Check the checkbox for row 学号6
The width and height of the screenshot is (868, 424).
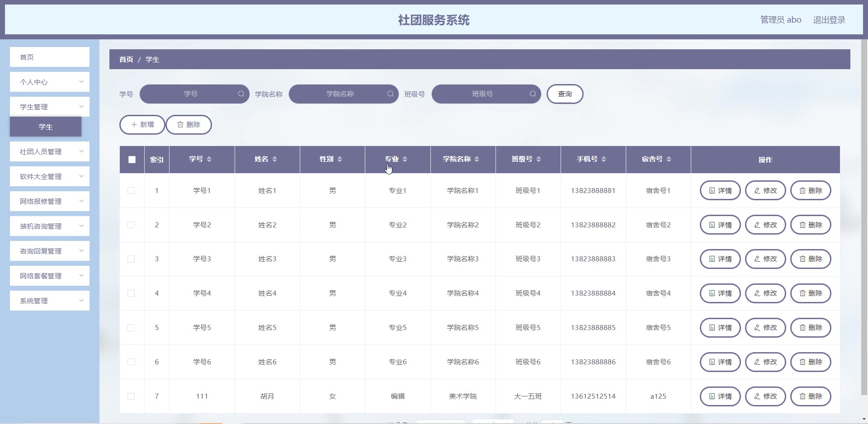pos(131,362)
